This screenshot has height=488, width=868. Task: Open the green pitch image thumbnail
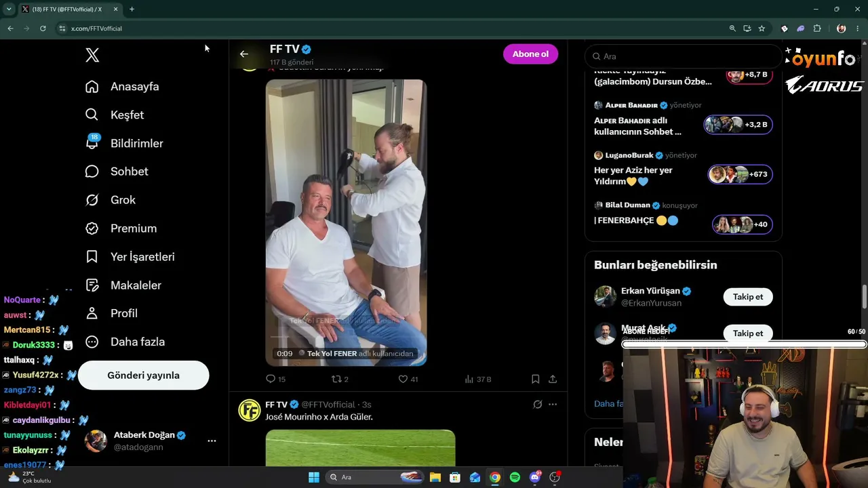click(x=360, y=448)
